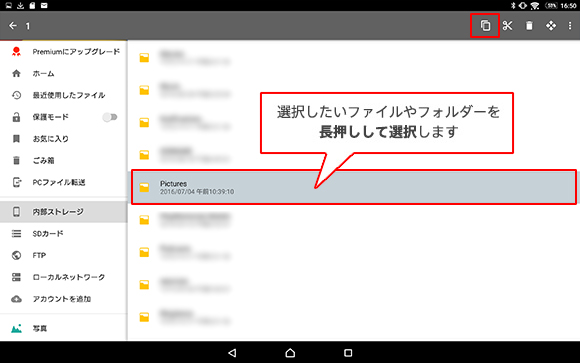Tap the clock icon beside 最近使用したファイル
This screenshot has height=363, width=580.
coord(16,95)
